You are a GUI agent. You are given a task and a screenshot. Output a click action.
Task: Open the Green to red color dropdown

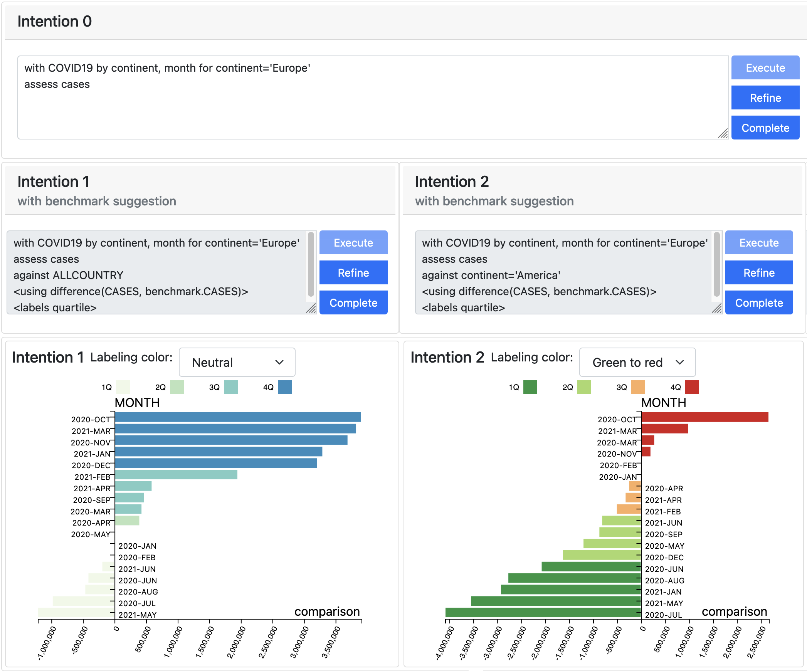coord(637,362)
